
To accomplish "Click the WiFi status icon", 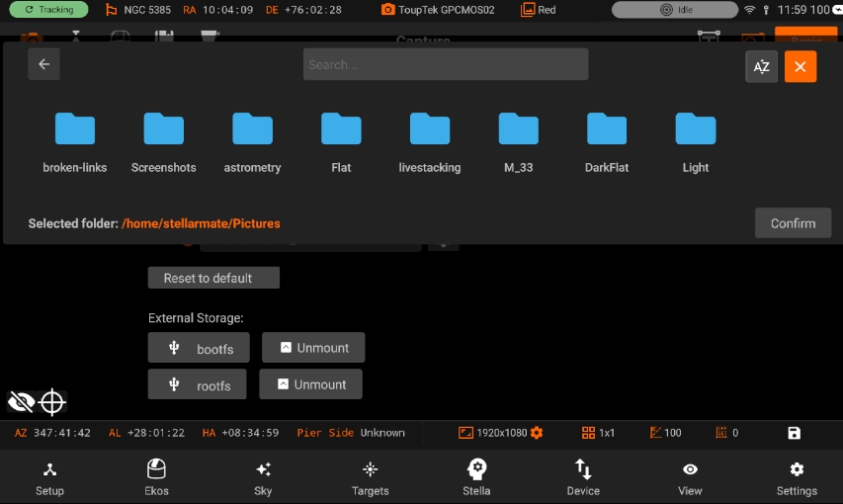I will 749,10.
